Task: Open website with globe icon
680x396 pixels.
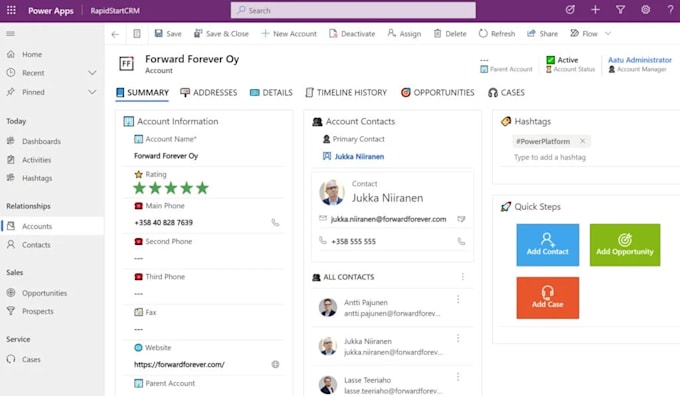Action: pyautogui.click(x=275, y=364)
